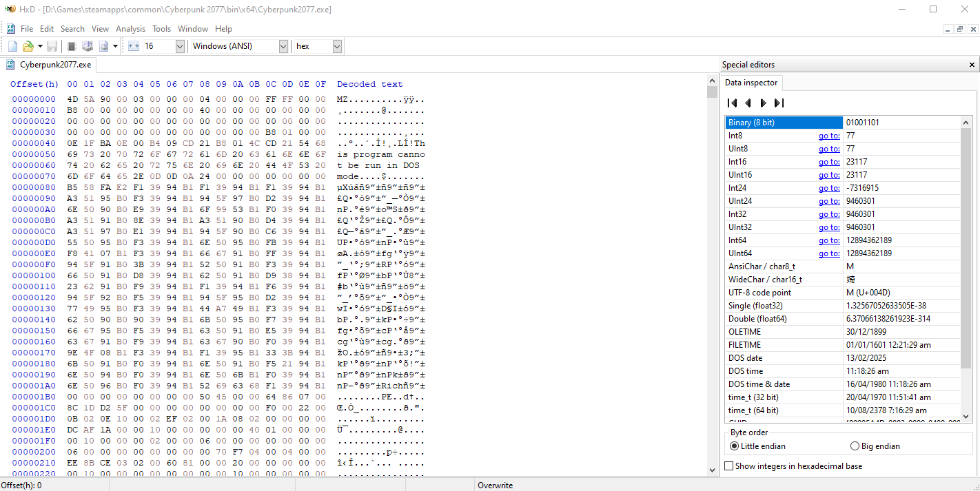Select the UTF-8 code point row
Screen dimensions: 980x491
coord(843,293)
